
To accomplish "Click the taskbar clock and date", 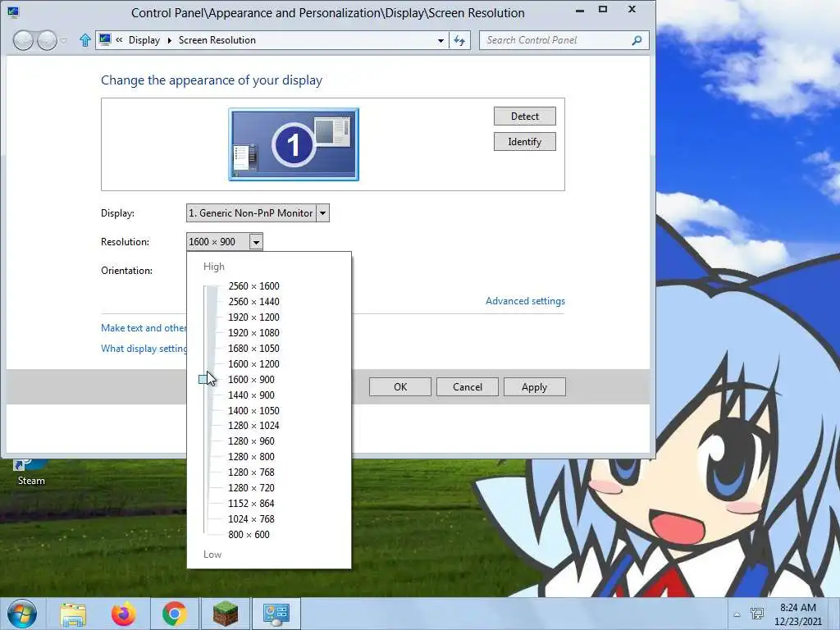I will pyautogui.click(x=797, y=614).
